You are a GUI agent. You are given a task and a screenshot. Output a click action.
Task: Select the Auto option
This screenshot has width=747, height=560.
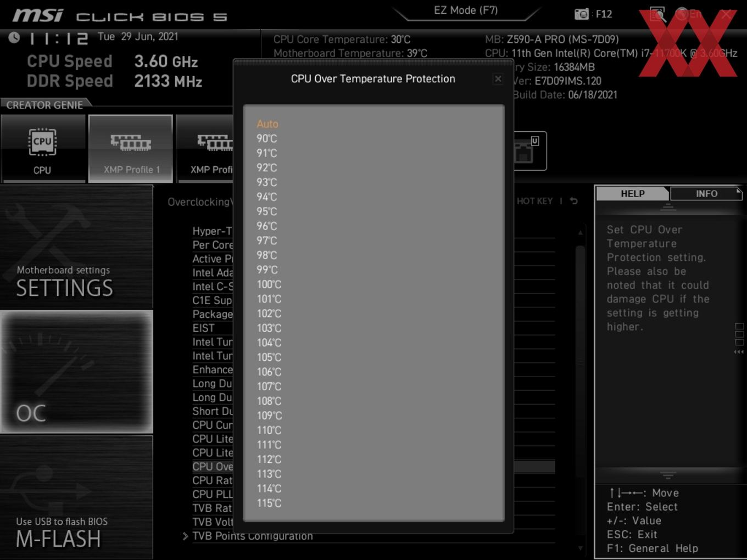[267, 124]
